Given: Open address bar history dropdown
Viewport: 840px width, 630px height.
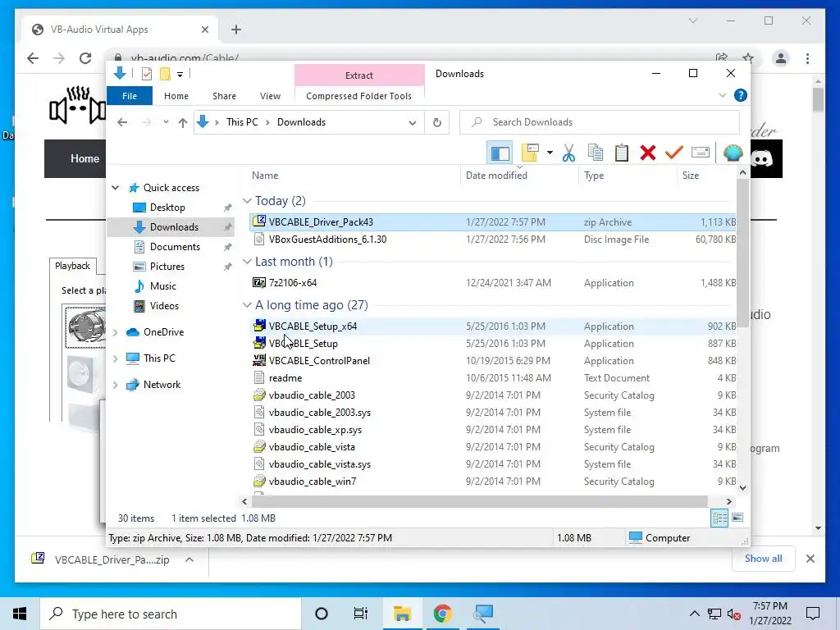Looking at the screenshot, I should pos(412,123).
